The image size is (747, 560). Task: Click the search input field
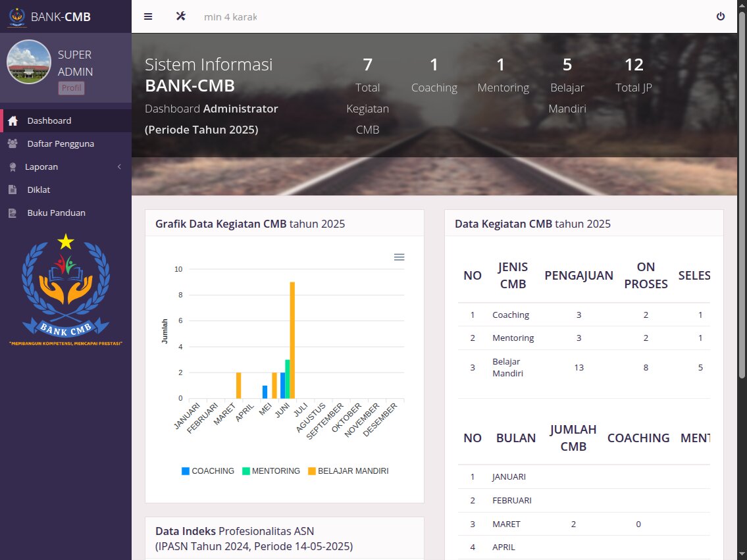click(230, 16)
